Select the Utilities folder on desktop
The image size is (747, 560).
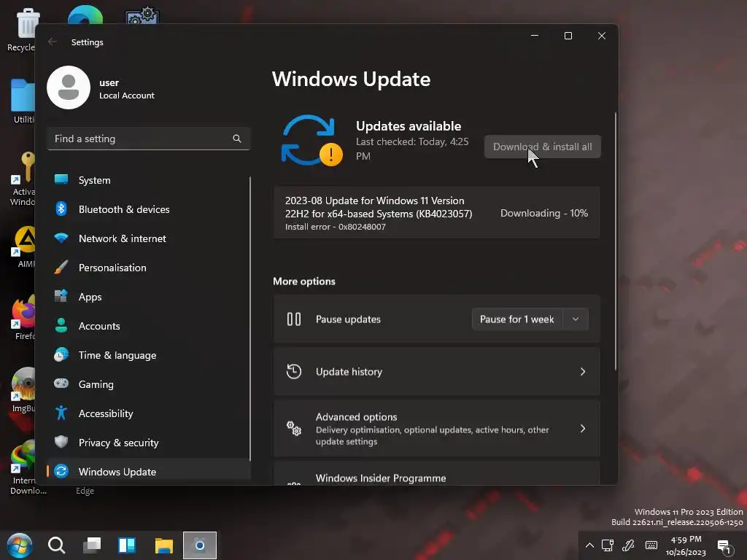23,101
